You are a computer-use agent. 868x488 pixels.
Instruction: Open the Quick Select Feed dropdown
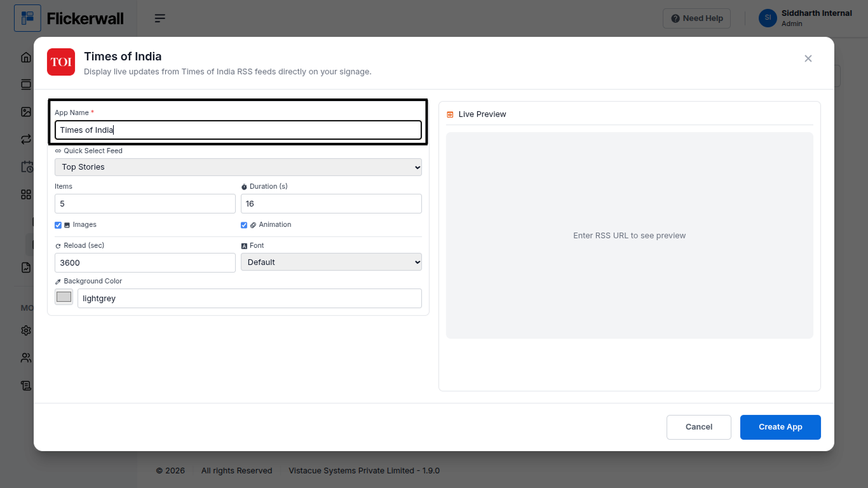tap(238, 167)
